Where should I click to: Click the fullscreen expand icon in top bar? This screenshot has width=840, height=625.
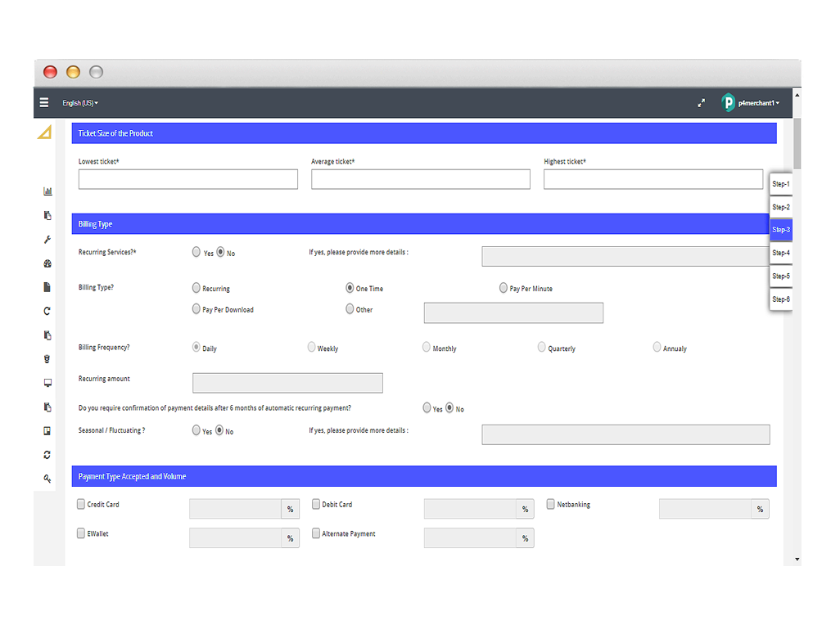point(701,103)
